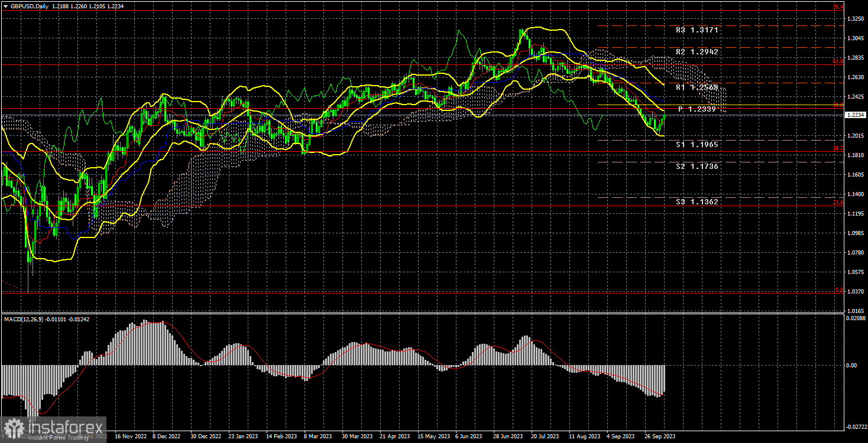
Task: Click the 1.2835 price axis value
Action: pos(855,58)
